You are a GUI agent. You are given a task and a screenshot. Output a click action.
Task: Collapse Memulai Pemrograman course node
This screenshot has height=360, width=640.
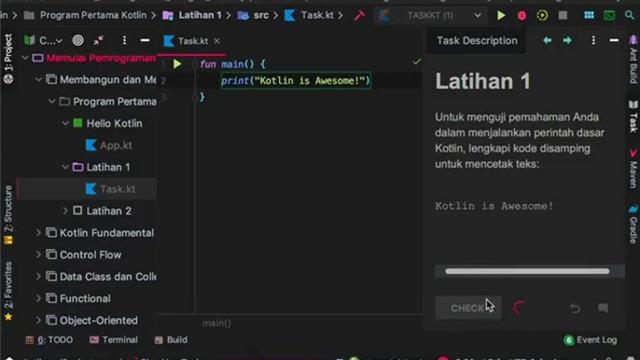pyautogui.click(x=25, y=58)
